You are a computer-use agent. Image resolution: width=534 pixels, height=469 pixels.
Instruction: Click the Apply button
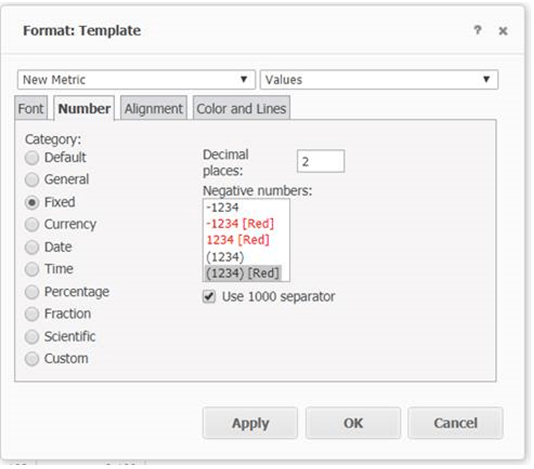tap(250, 423)
